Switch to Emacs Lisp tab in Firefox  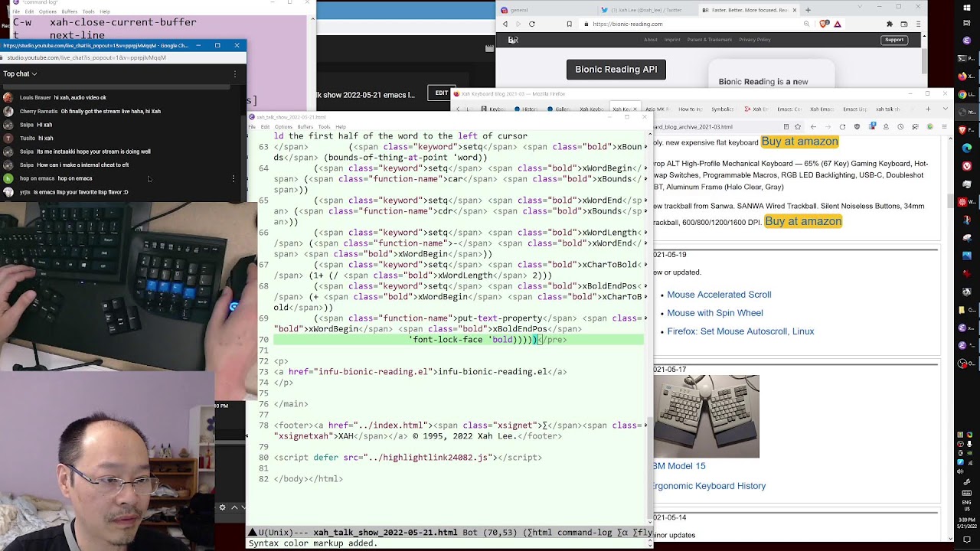[x=854, y=109]
